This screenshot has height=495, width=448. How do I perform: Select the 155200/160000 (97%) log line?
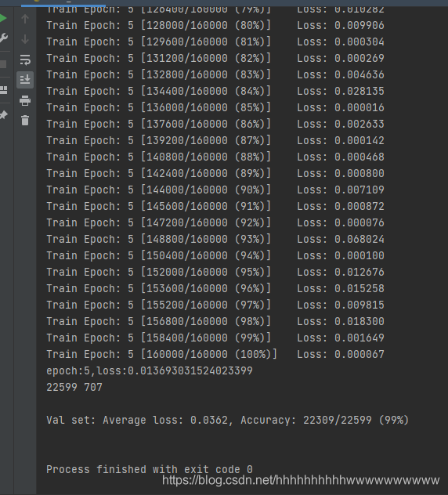coord(215,305)
